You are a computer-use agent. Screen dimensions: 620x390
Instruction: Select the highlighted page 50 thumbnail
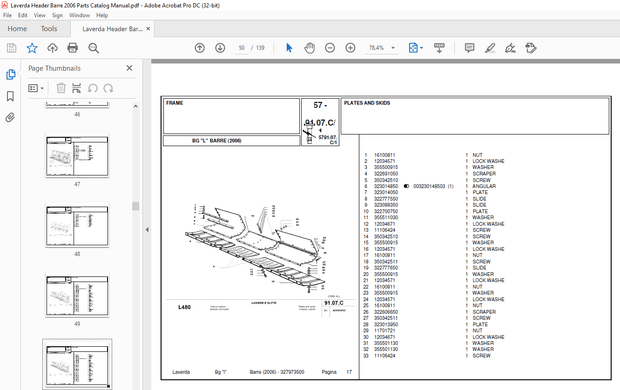[77, 365]
